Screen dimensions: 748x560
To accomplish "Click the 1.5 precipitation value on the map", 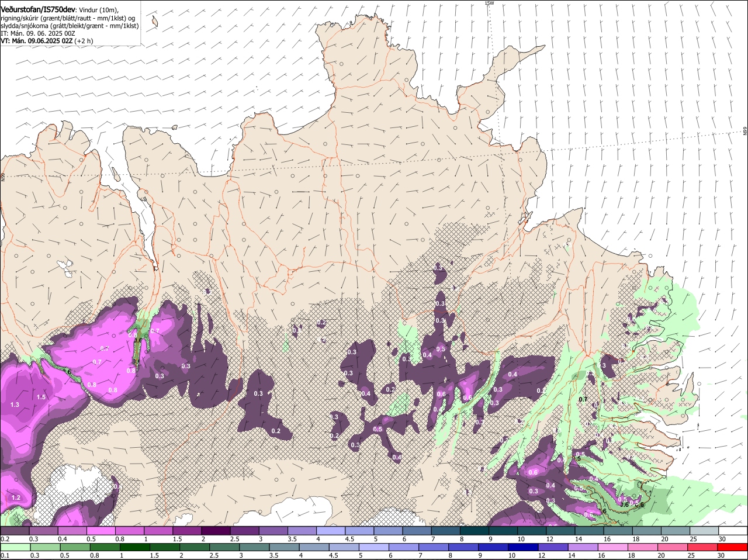I will [41, 397].
